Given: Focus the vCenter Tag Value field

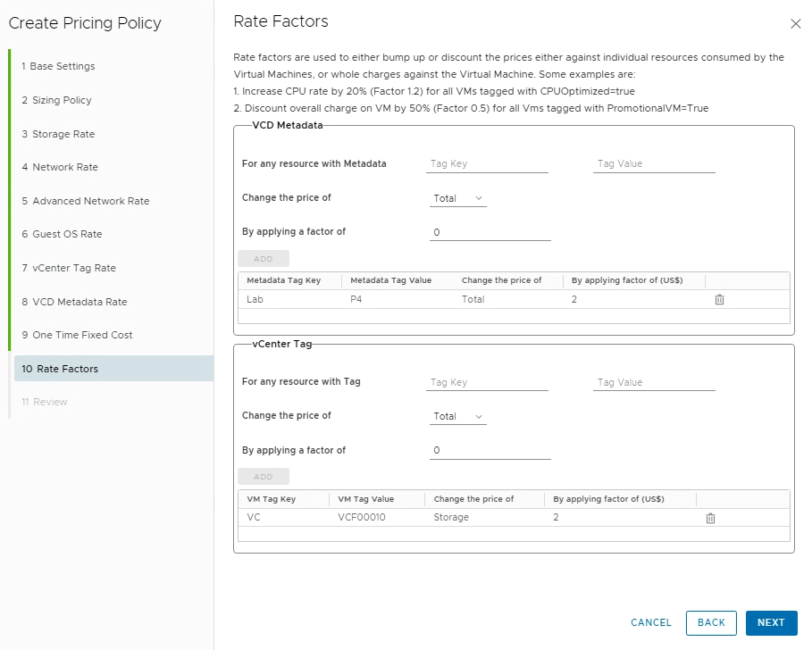Looking at the screenshot, I should (654, 382).
